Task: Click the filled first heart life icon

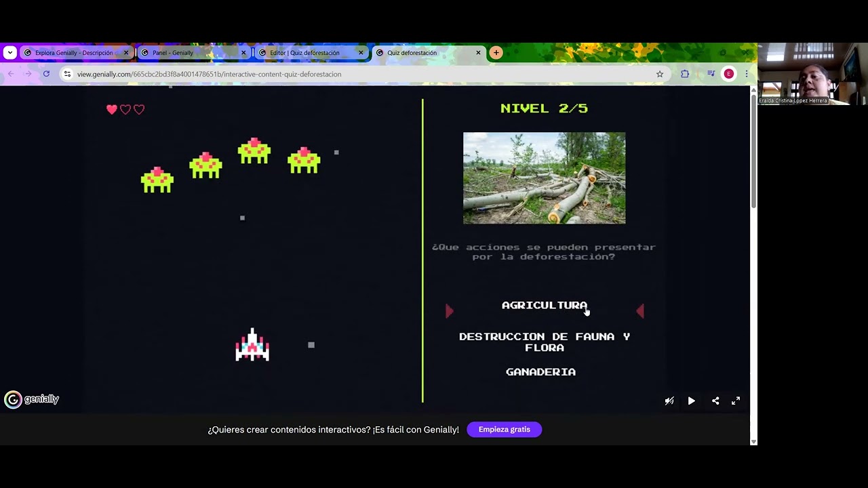Action: point(112,109)
